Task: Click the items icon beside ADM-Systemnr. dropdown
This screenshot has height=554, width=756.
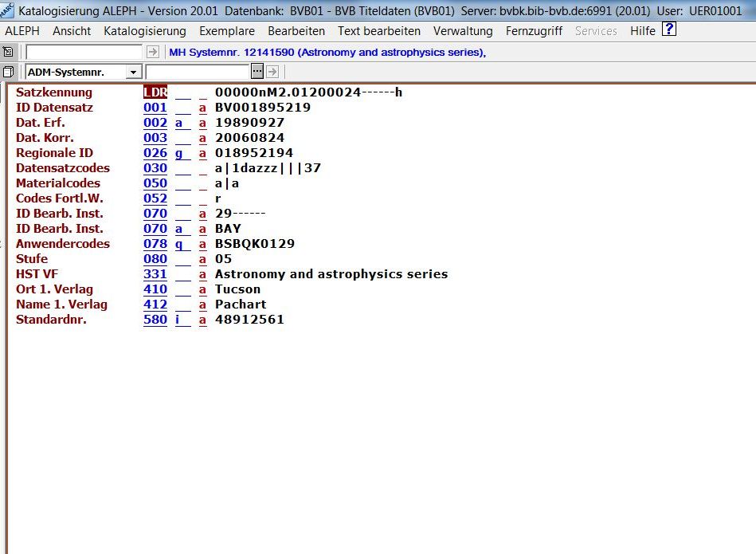Action: [x=8, y=72]
